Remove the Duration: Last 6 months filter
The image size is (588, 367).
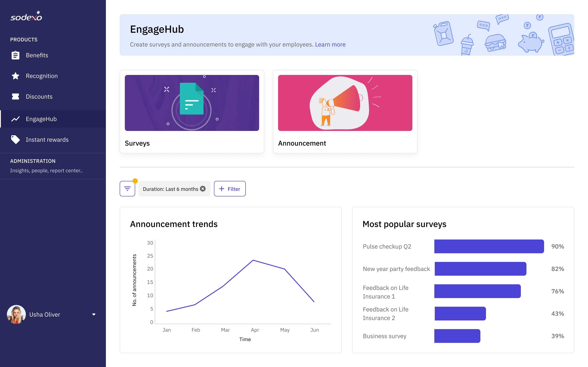(203, 189)
